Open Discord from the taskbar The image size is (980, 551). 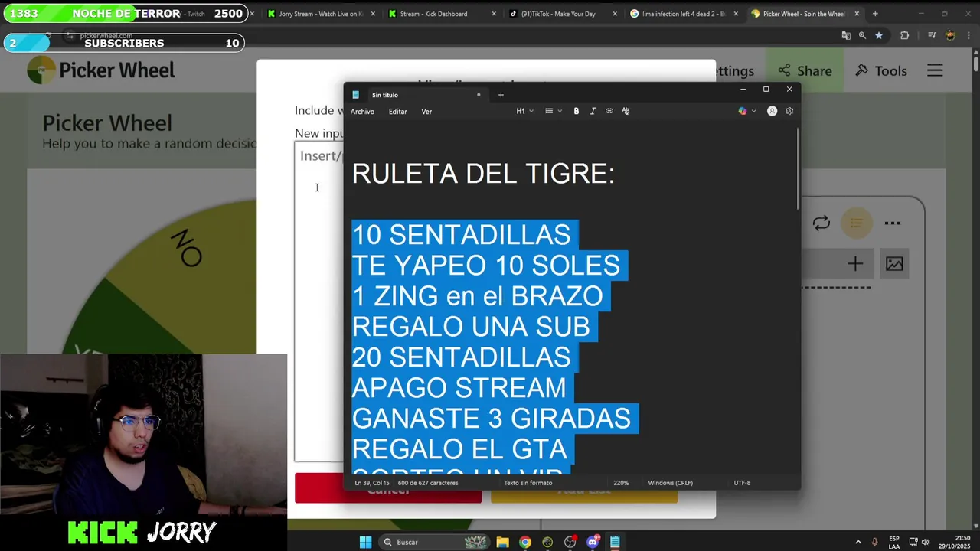point(593,542)
